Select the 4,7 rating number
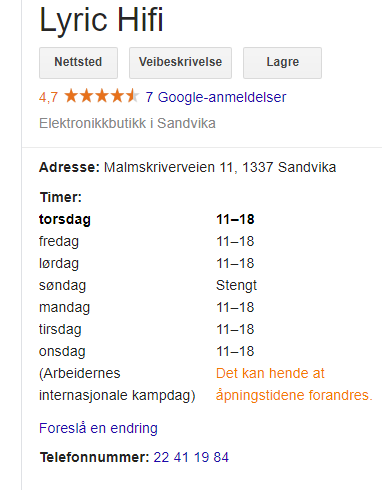 point(48,98)
